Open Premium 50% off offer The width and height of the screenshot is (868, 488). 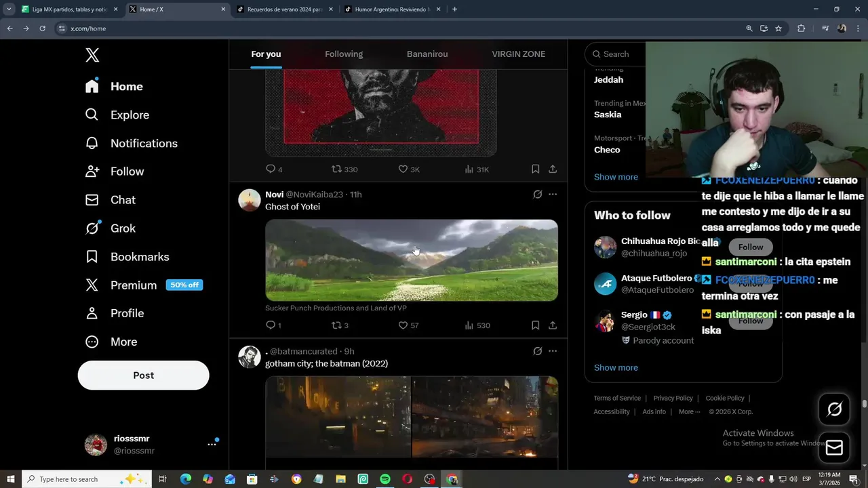click(x=144, y=285)
